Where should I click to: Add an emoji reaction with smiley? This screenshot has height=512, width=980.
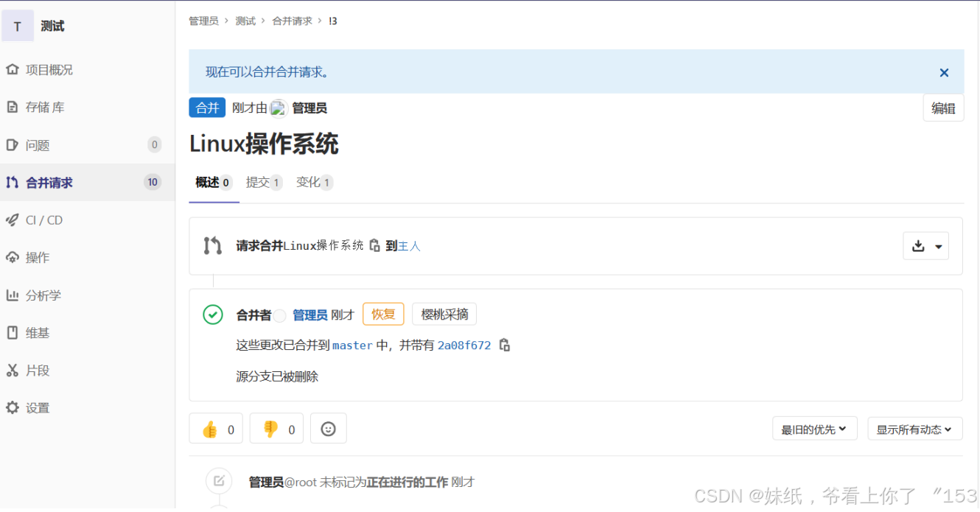(x=329, y=429)
